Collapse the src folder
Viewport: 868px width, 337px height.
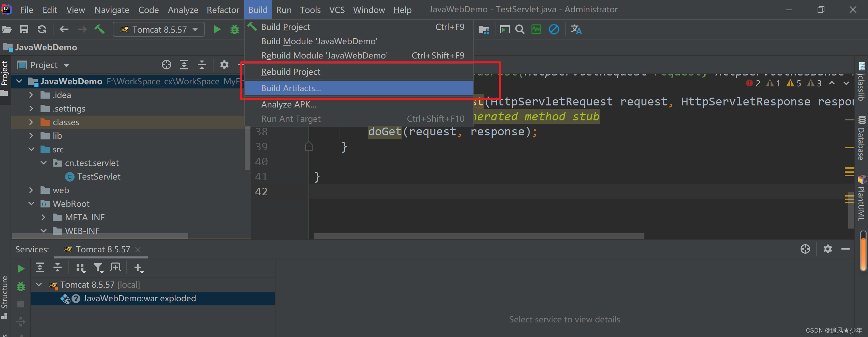pos(31,149)
